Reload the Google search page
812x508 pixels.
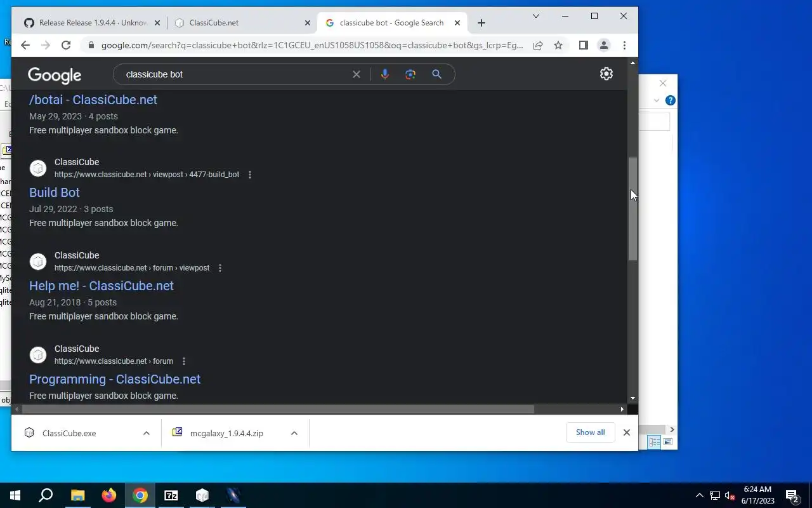(x=66, y=45)
